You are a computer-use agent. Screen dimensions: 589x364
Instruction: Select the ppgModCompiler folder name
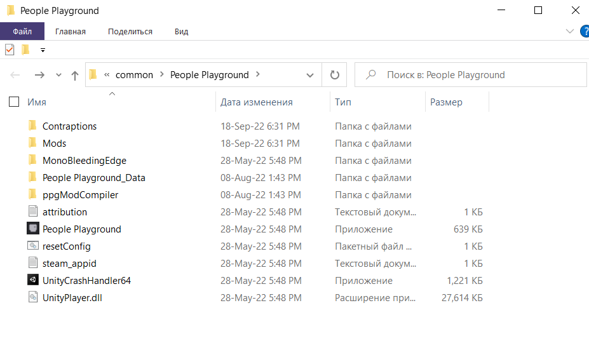[80, 195]
